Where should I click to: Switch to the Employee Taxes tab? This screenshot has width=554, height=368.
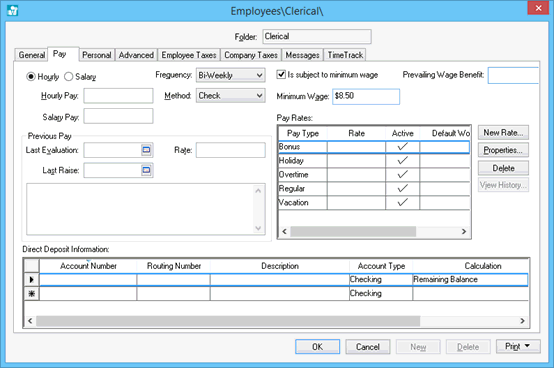tap(189, 55)
